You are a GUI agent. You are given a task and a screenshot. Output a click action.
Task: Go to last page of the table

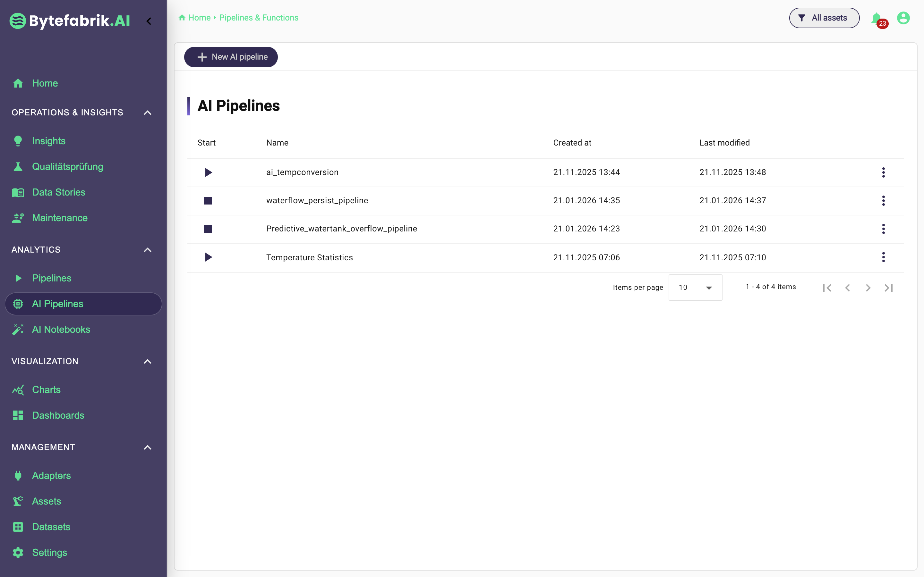pyautogui.click(x=888, y=288)
